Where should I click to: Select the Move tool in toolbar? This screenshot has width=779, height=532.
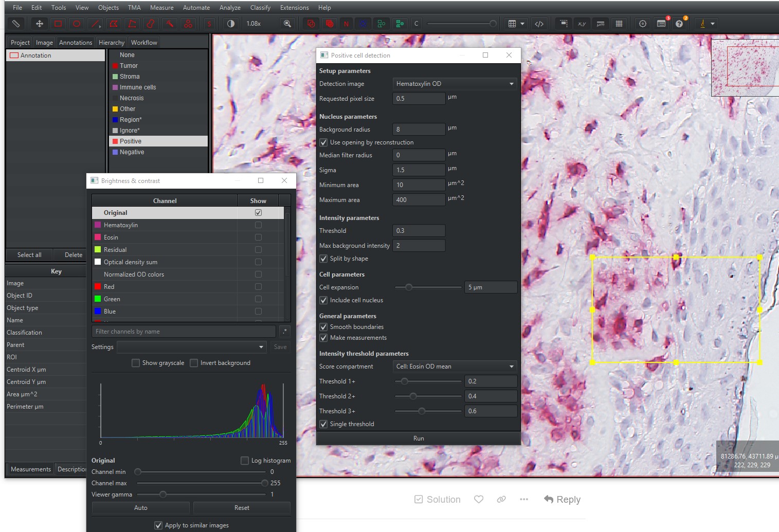39,24
